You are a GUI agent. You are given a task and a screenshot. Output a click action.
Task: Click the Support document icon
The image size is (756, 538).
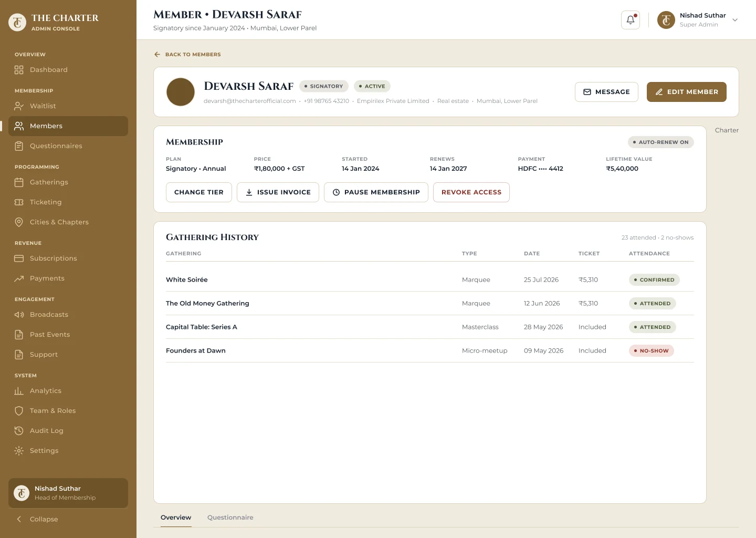coord(19,355)
